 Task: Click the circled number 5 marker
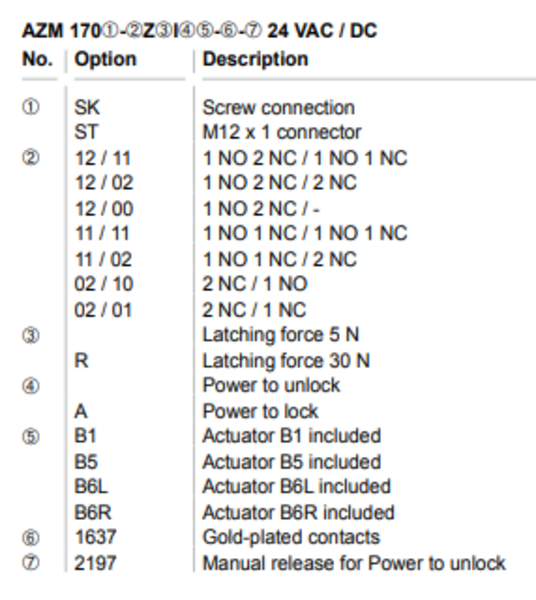[31, 437]
